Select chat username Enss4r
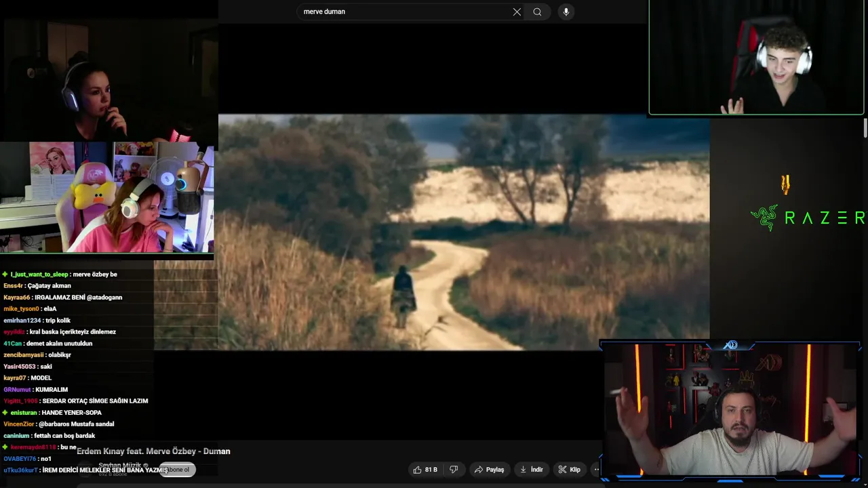The height and width of the screenshot is (488, 868). coord(14,286)
